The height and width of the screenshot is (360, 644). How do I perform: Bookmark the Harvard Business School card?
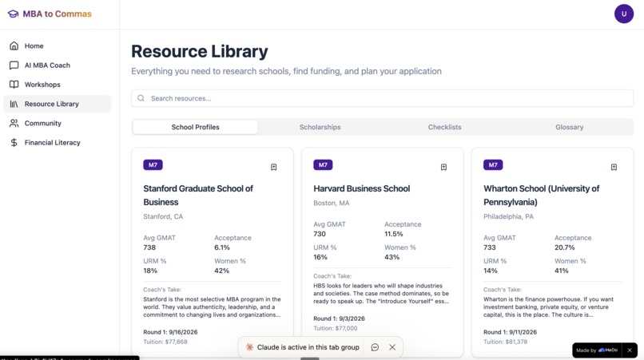point(443,167)
